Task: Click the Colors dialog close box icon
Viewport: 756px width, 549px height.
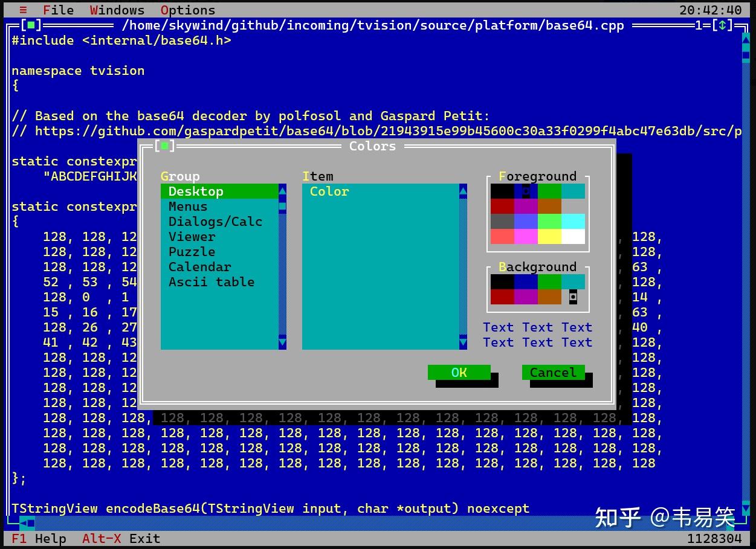Action: click(x=164, y=146)
